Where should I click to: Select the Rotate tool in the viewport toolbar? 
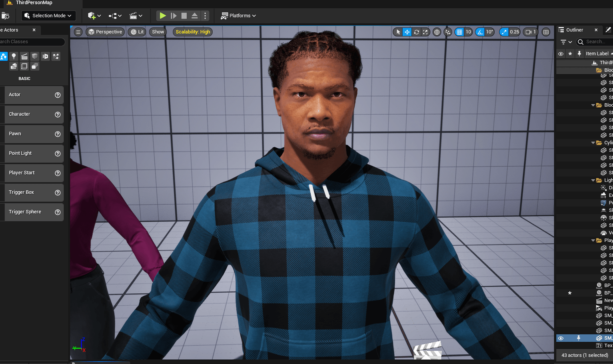point(416,32)
